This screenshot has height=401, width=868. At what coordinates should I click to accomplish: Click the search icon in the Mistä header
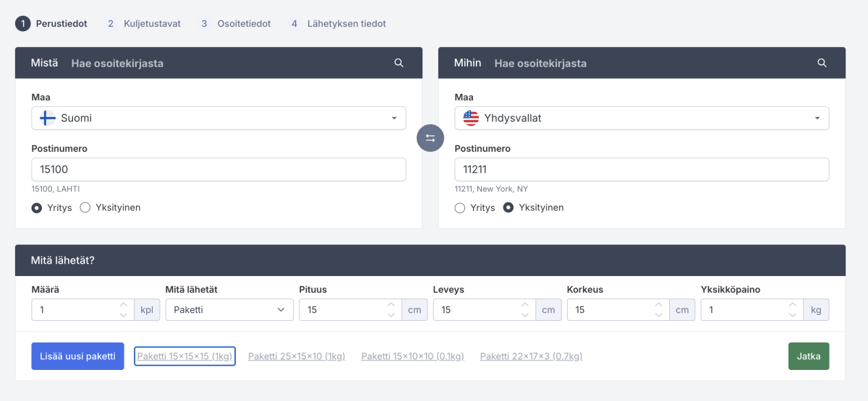point(399,63)
